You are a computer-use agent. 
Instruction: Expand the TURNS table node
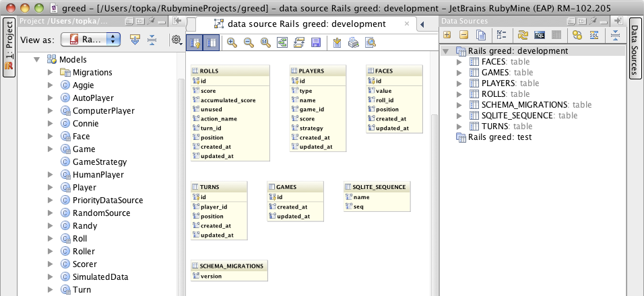(459, 126)
